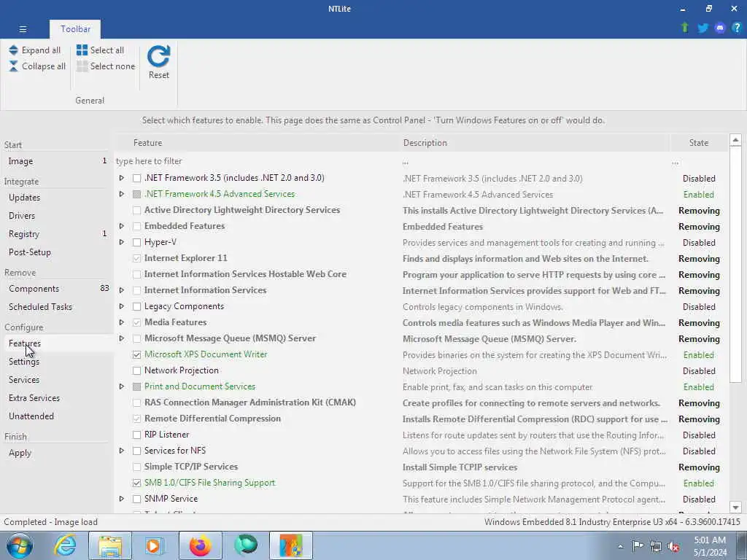This screenshot has width=747, height=560.
Task: Uncheck Microsoft XPS Document Writer
Action: 136,355
